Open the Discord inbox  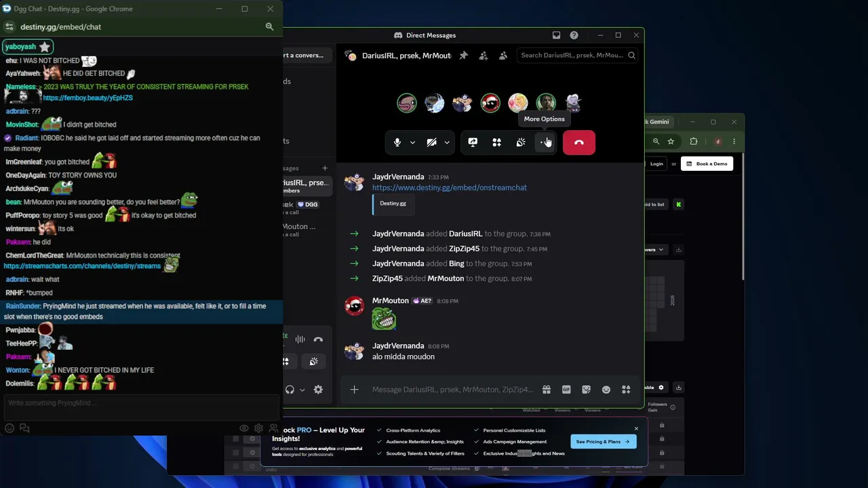point(556,35)
